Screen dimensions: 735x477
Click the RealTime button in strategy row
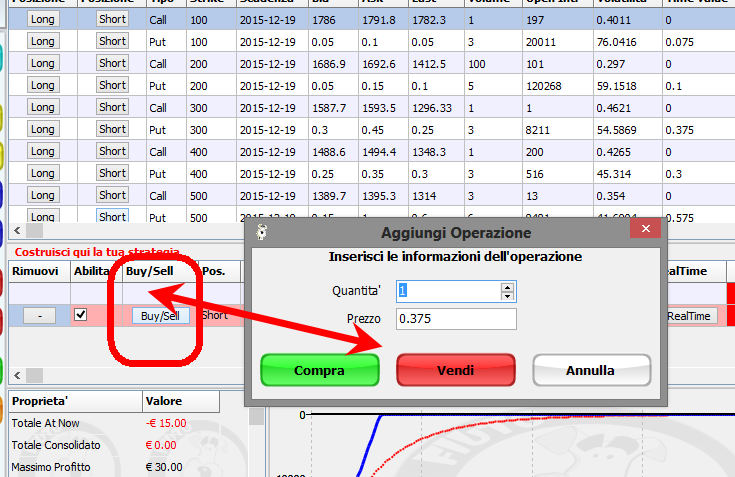689,316
